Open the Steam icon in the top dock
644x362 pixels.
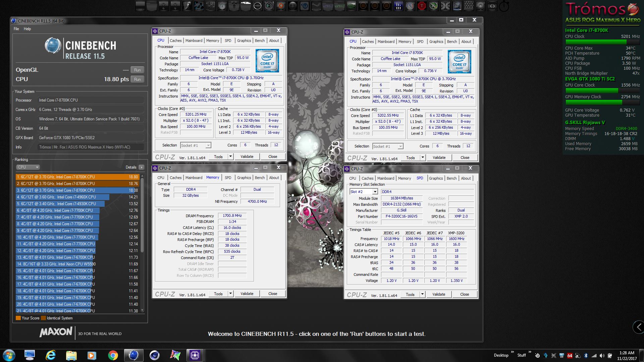(316, 6)
